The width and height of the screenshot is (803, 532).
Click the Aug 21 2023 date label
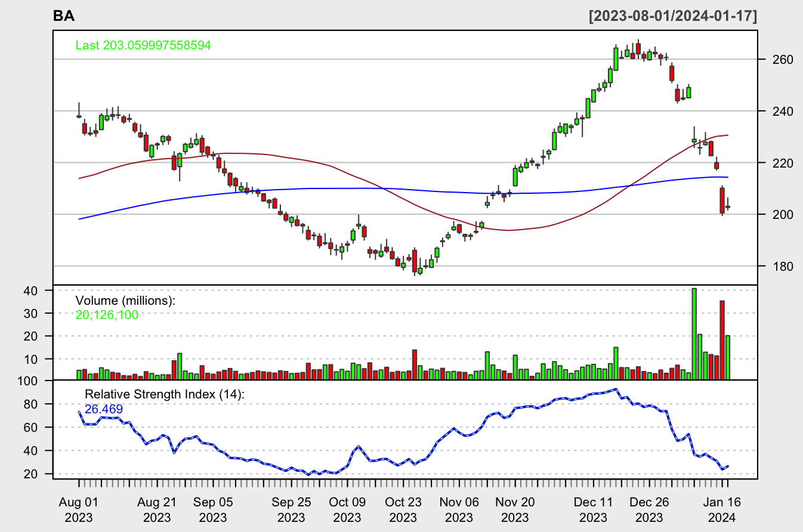pyautogui.click(x=157, y=509)
